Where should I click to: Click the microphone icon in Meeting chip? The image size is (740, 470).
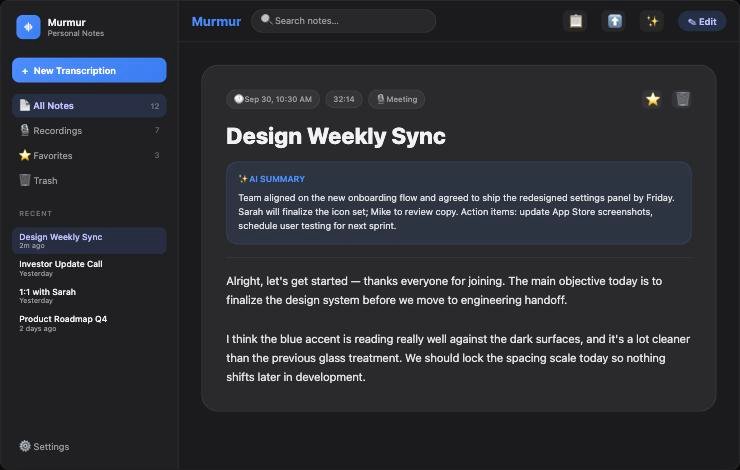pyautogui.click(x=381, y=99)
